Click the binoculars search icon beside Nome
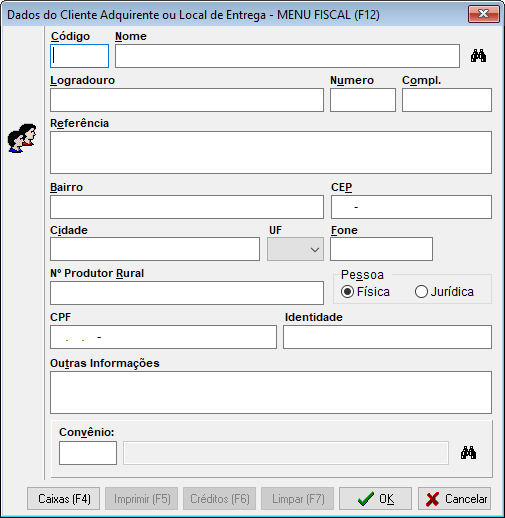This screenshot has height=518, width=505. pos(478,56)
